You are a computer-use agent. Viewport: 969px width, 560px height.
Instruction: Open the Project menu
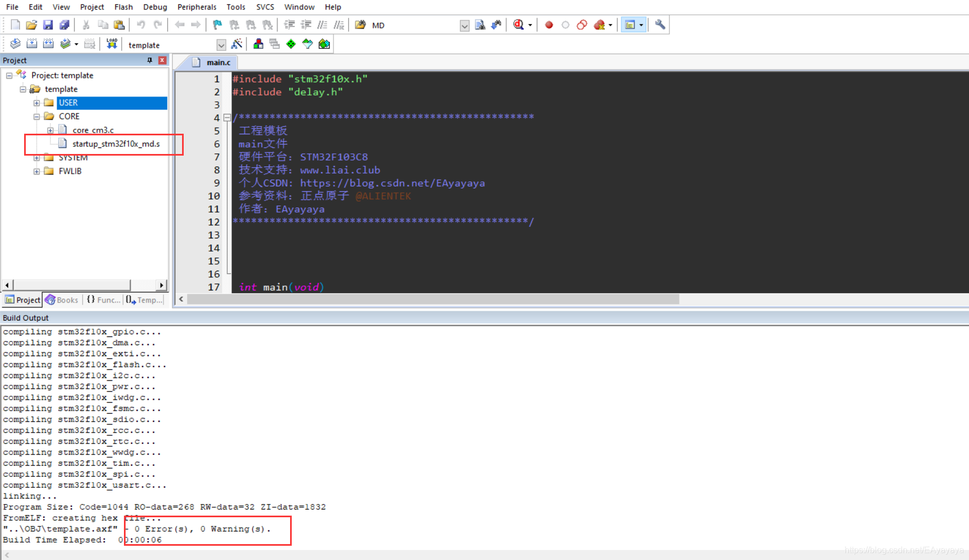pyautogui.click(x=92, y=7)
